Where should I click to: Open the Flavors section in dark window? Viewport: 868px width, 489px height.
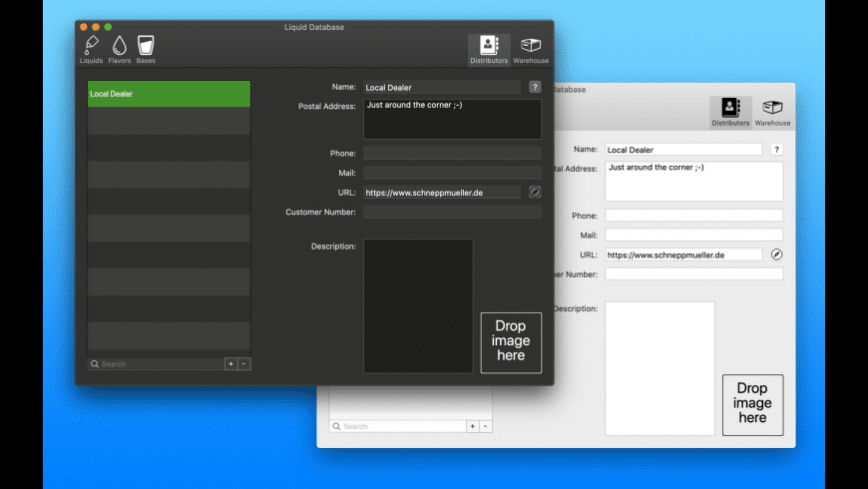(x=120, y=50)
